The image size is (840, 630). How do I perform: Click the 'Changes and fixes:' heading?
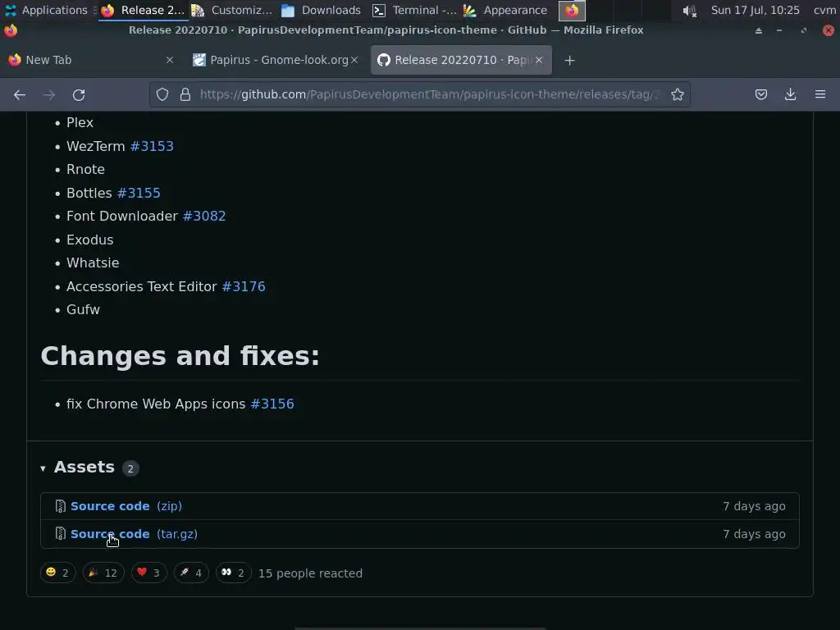(x=180, y=356)
